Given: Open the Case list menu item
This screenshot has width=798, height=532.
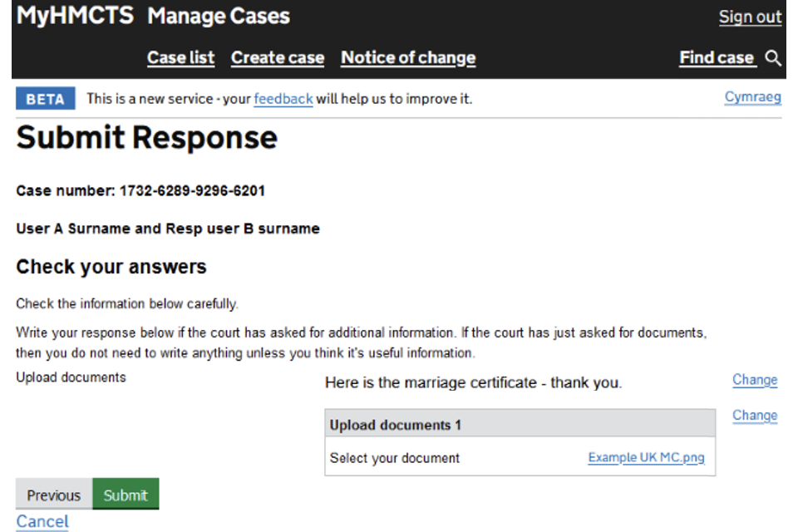Looking at the screenshot, I should (x=180, y=58).
